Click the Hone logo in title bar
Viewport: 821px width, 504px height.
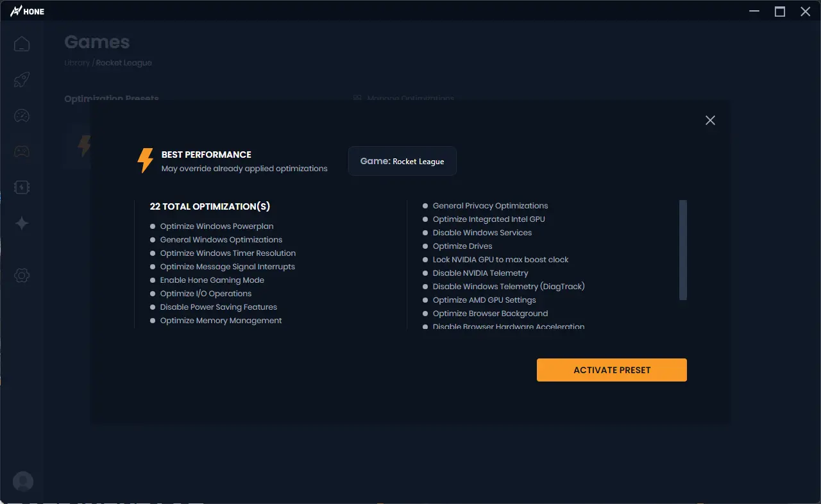click(x=27, y=11)
